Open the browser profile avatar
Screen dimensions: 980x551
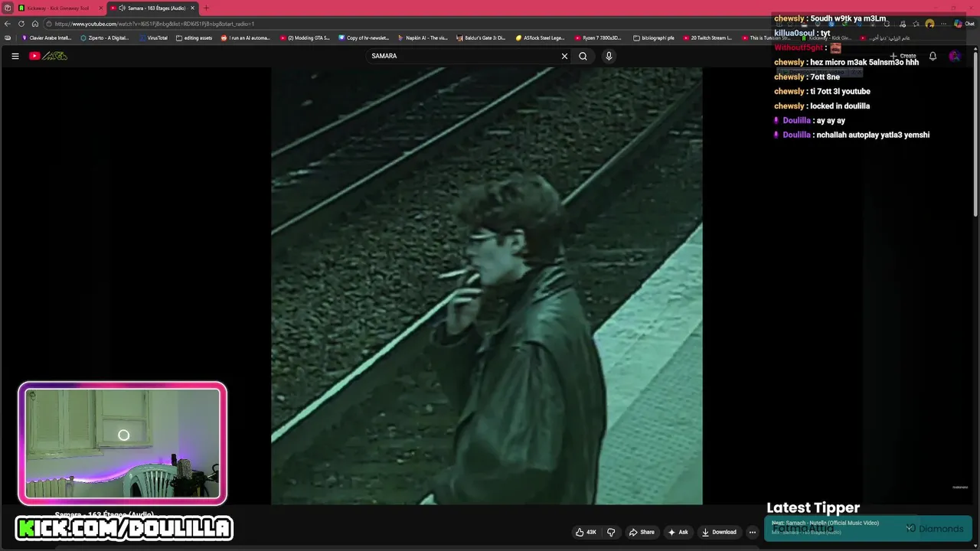[929, 24]
